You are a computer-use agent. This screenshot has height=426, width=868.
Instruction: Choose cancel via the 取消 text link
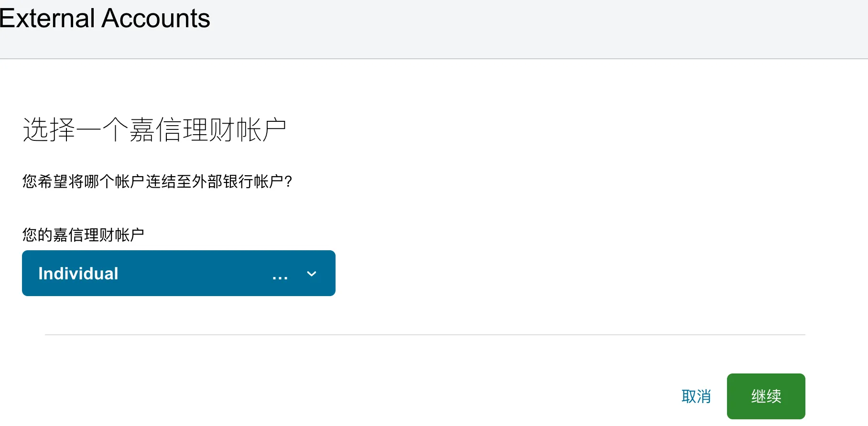click(x=696, y=396)
